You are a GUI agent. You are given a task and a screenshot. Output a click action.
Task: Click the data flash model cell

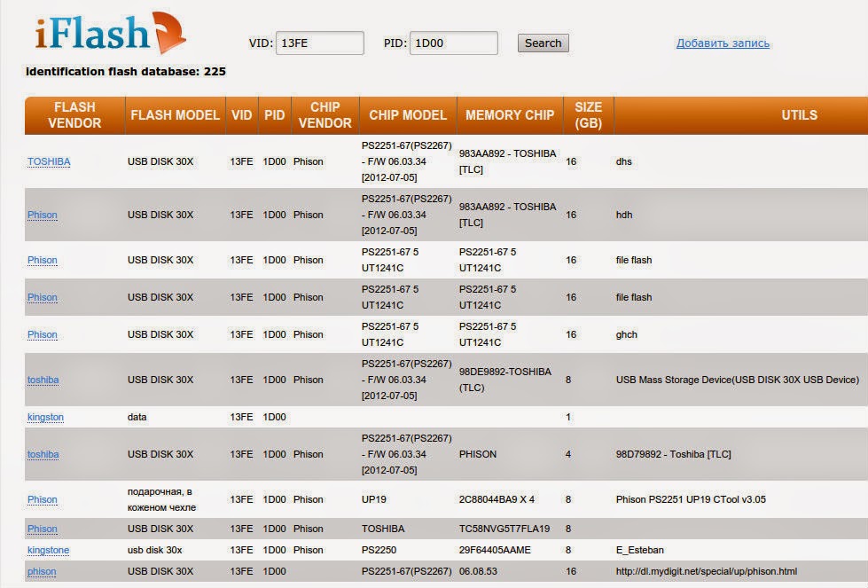click(137, 417)
